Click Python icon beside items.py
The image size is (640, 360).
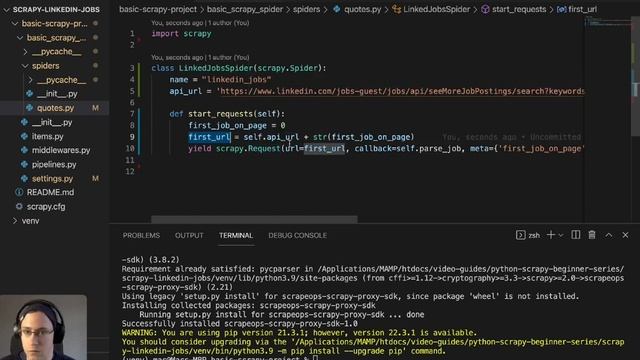tap(24, 136)
